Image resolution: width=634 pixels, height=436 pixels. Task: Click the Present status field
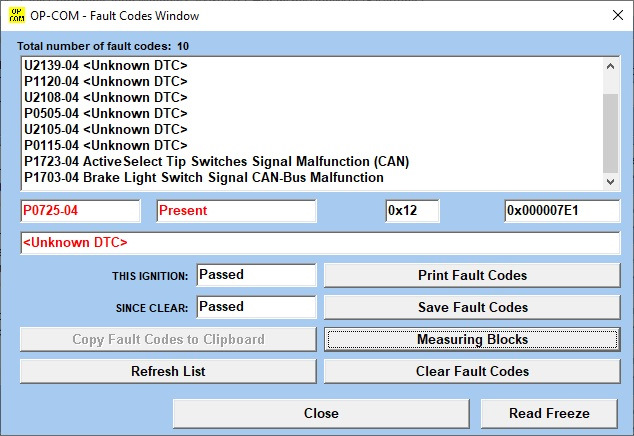tap(237, 211)
